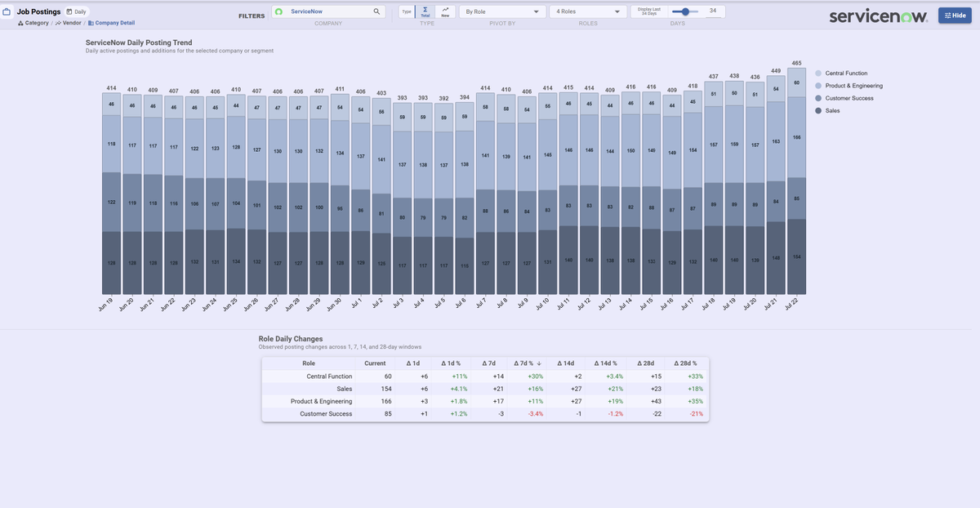Click the Jun 19 bar's Sales segment
Viewport: 980px width, 508px height.
coord(111,262)
